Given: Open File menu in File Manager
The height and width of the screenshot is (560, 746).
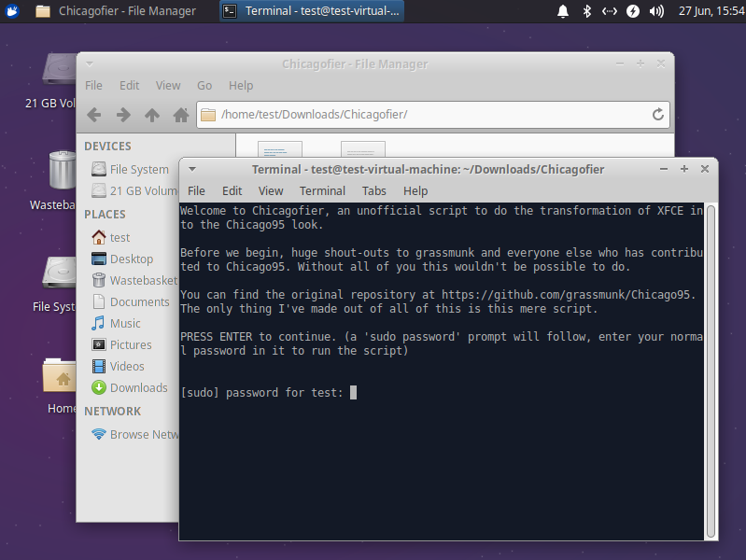Looking at the screenshot, I should 93,86.
